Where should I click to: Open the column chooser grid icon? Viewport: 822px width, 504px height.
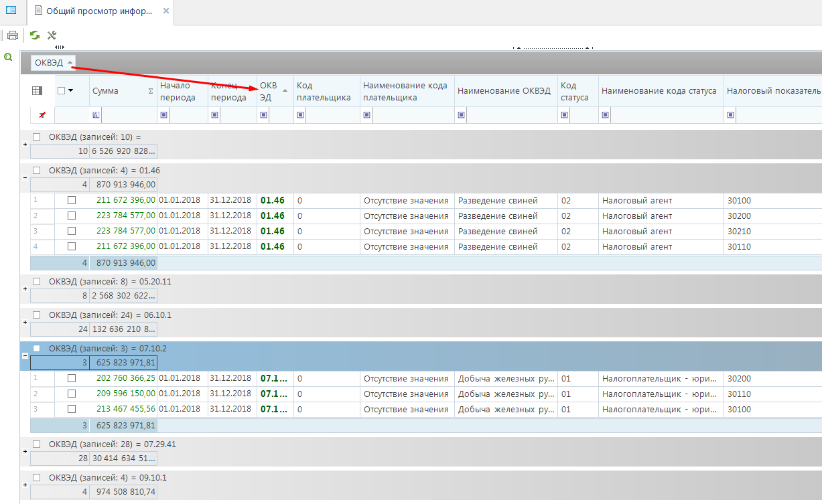click(37, 90)
